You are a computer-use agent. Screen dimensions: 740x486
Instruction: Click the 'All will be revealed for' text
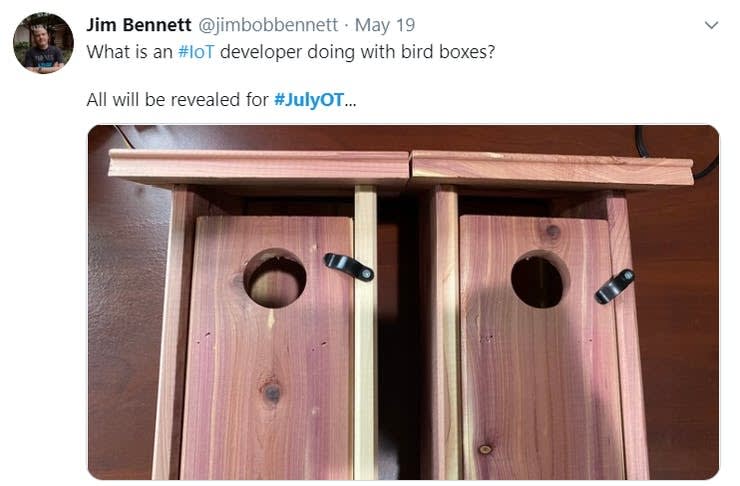177,100
